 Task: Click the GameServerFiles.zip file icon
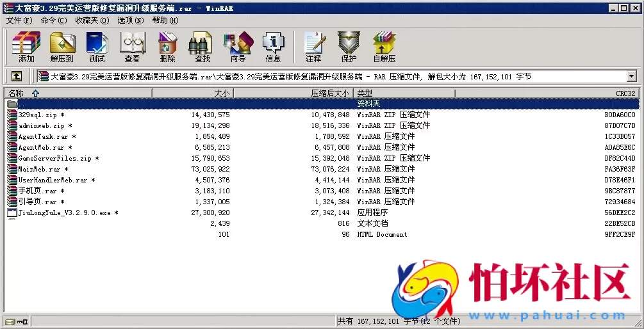tap(12, 158)
